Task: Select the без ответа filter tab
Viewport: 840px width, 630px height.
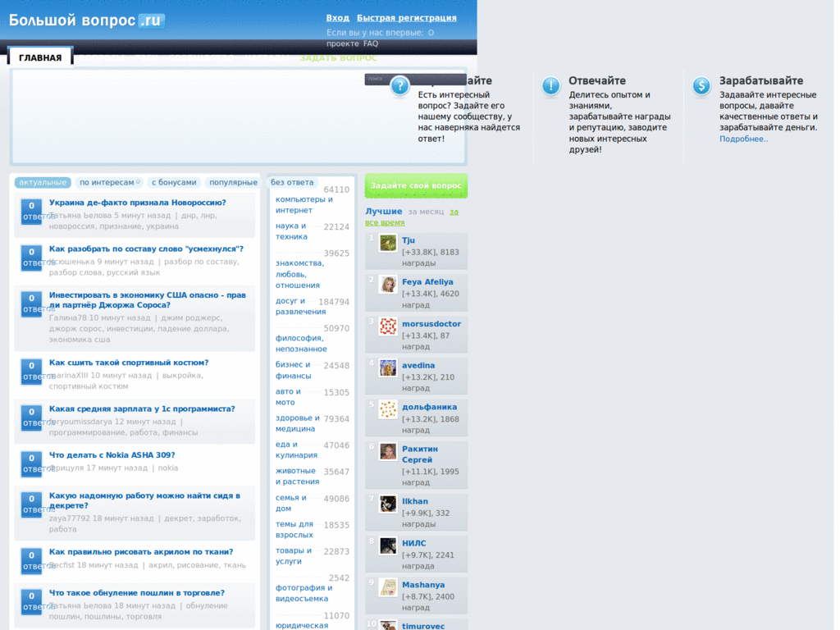Action: click(292, 183)
